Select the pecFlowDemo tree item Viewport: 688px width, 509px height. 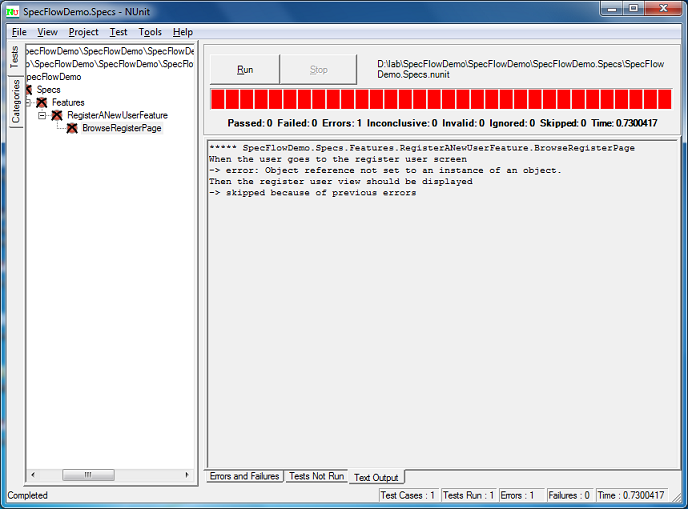coord(54,77)
